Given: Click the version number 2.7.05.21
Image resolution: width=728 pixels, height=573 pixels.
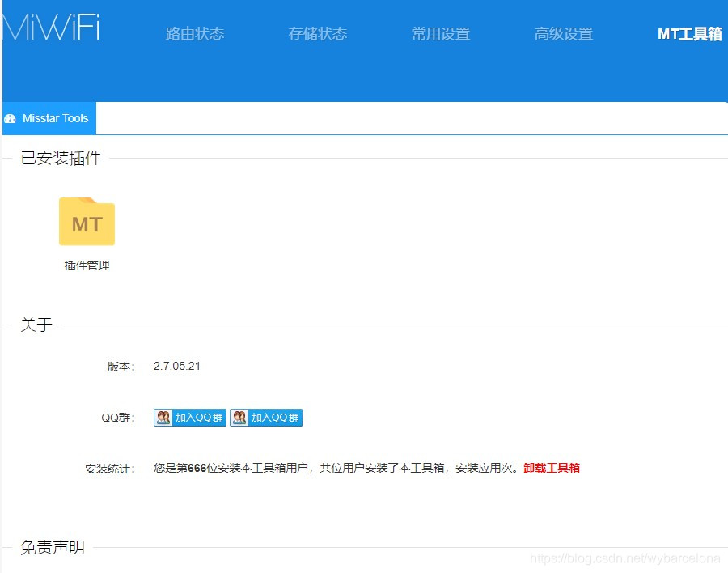Looking at the screenshot, I should (x=177, y=366).
